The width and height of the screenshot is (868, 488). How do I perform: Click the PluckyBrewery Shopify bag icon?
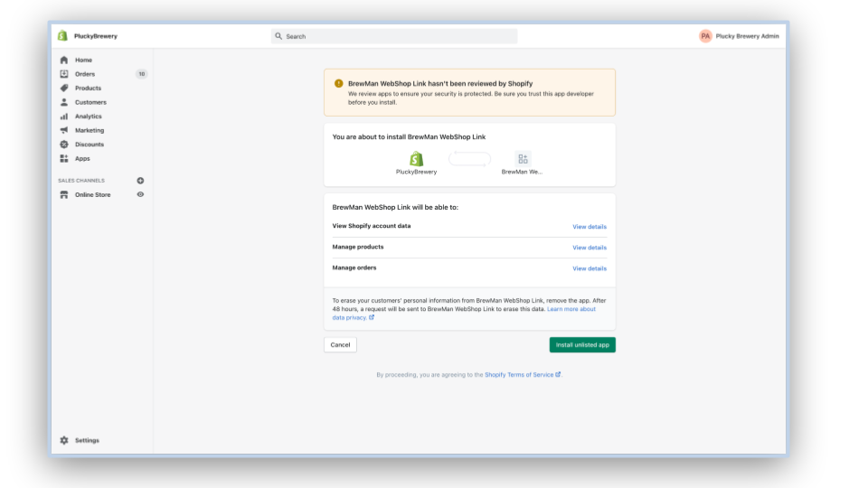click(416, 159)
